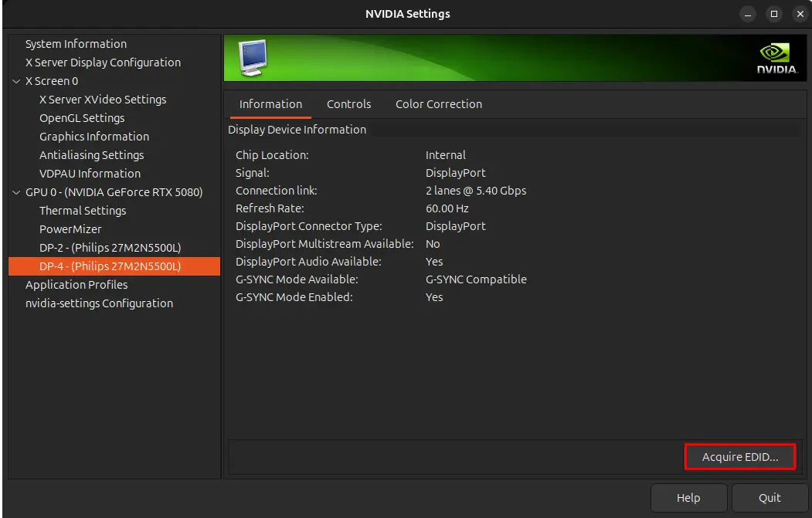
Task: Open Help
Action: pyautogui.click(x=688, y=498)
